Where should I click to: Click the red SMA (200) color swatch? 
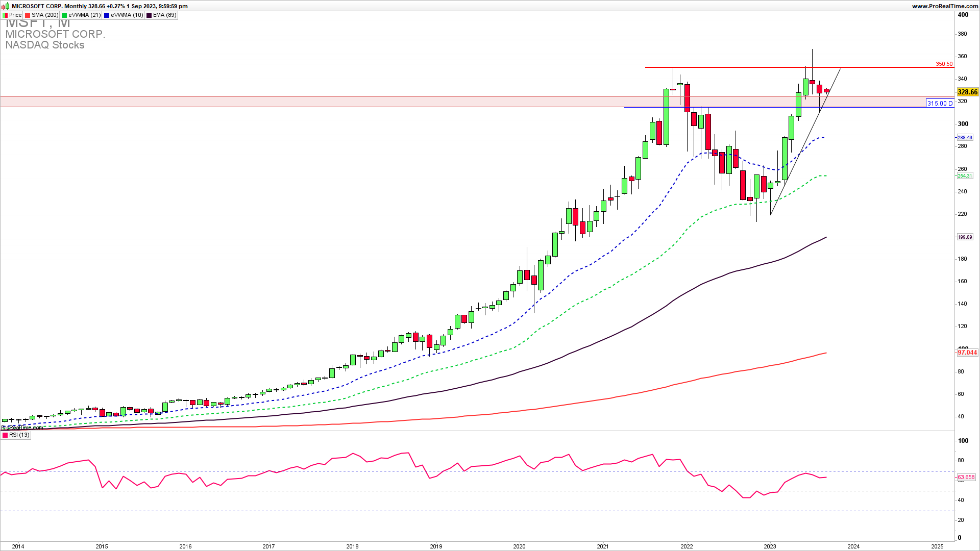pyautogui.click(x=28, y=15)
